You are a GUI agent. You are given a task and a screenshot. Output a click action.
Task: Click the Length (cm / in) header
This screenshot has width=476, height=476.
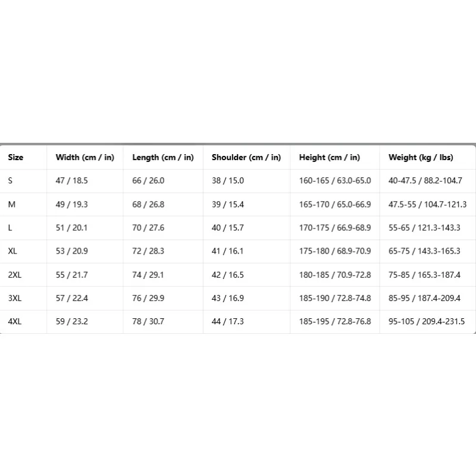coord(162,157)
